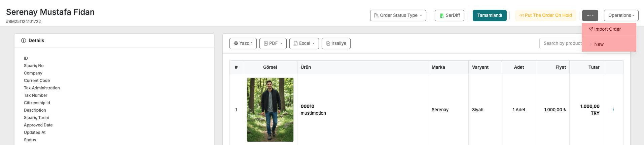Open the Order Status Type dropdown

click(398, 16)
